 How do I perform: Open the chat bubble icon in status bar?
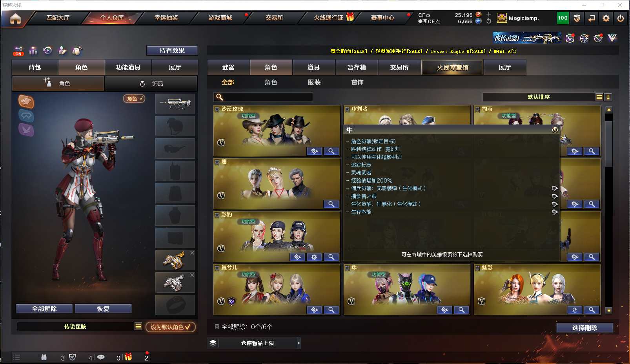click(101, 357)
